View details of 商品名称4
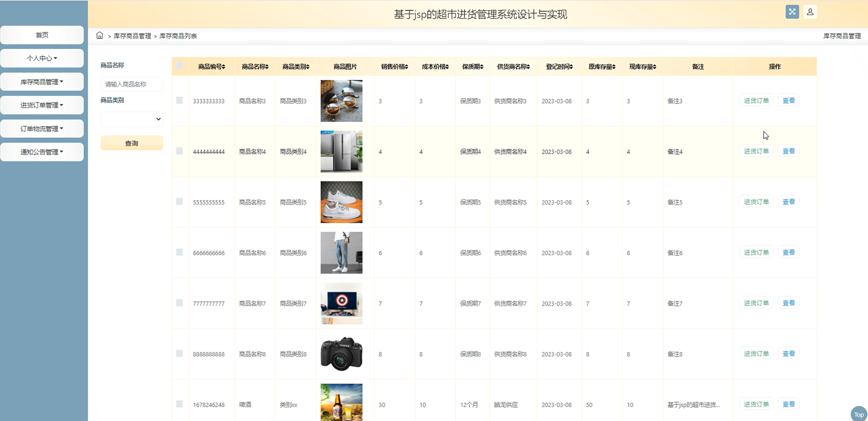868x421 pixels. click(x=788, y=151)
